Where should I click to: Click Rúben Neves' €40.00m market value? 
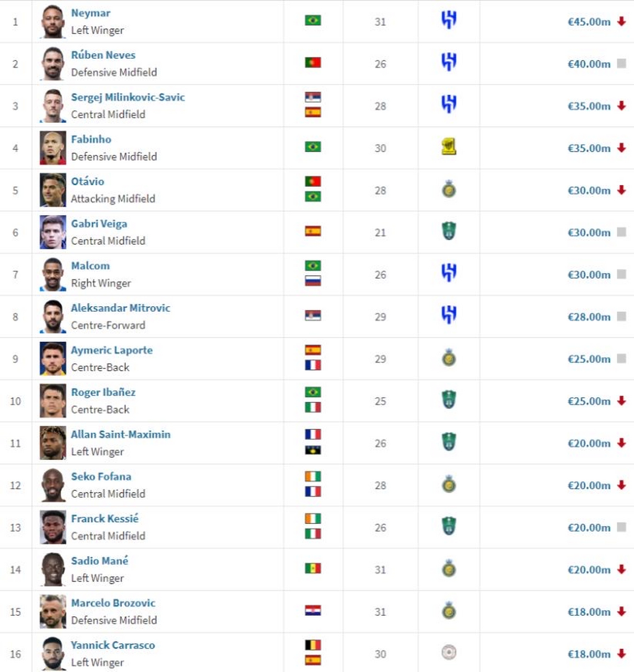click(x=589, y=64)
